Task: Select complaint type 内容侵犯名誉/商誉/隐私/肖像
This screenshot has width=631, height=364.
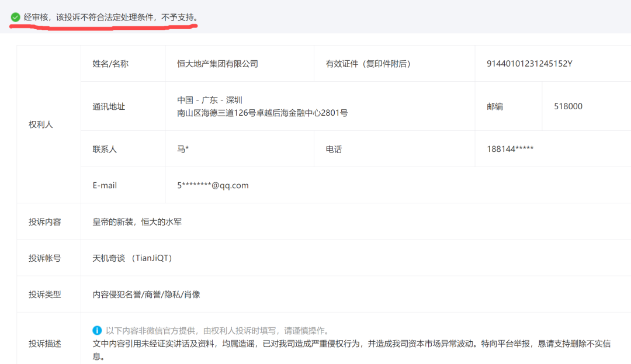Action: (147, 294)
